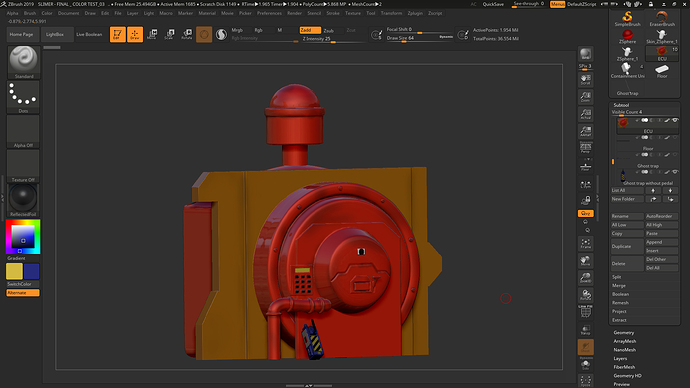Open the Brush menu

tap(30, 13)
